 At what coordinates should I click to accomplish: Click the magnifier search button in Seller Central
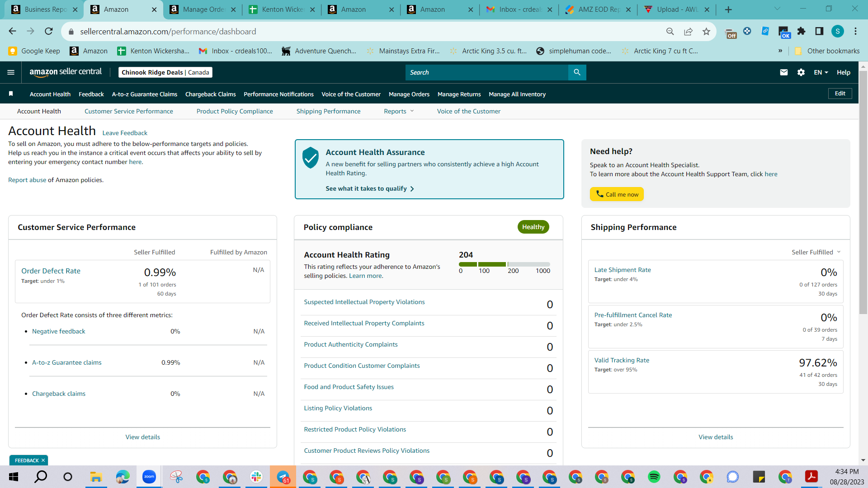coord(577,72)
